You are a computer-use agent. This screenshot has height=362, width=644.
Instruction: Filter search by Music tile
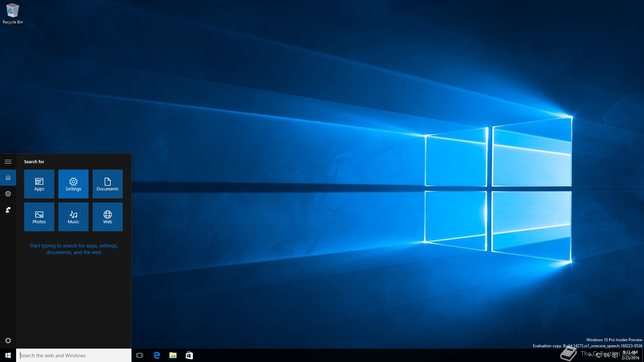click(x=73, y=217)
